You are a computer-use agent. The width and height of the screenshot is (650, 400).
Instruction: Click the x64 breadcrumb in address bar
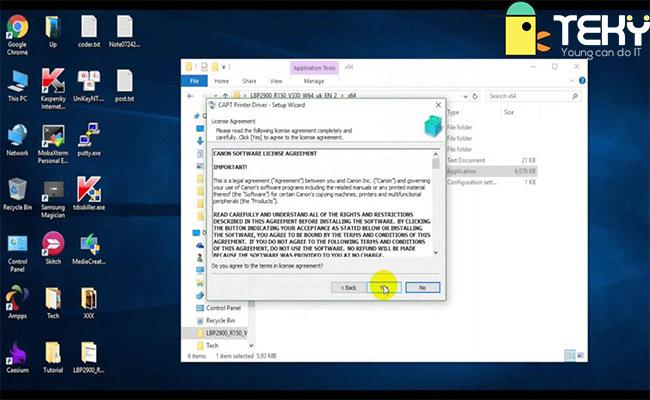click(x=352, y=96)
